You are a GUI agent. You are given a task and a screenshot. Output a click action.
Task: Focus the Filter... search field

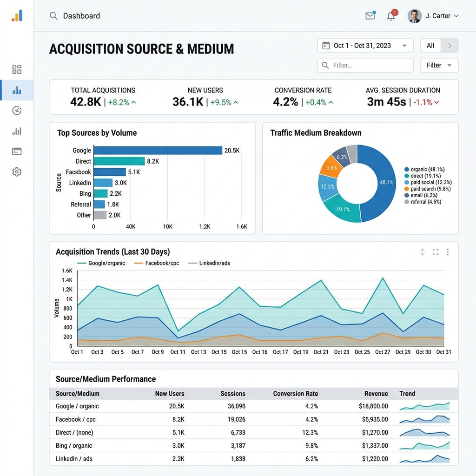[x=365, y=65]
